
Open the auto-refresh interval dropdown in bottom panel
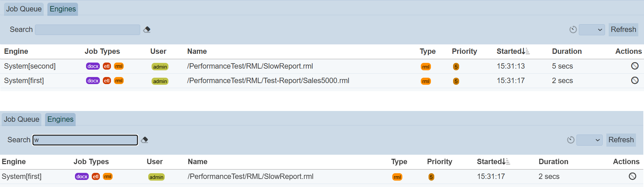(x=590, y=140)
